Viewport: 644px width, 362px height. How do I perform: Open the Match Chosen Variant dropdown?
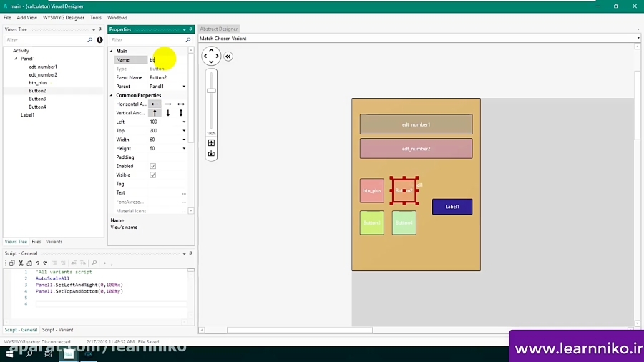coord(638,39)
